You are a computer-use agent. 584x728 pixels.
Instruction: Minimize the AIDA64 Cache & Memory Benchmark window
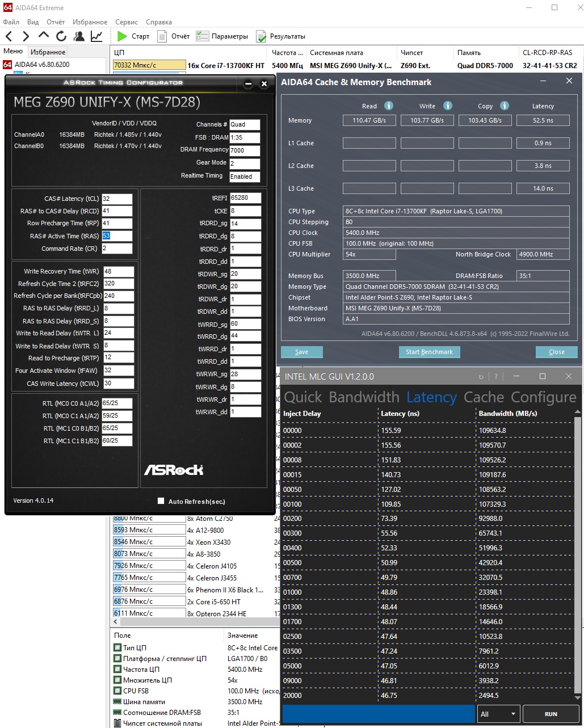[x=544, y=81]
